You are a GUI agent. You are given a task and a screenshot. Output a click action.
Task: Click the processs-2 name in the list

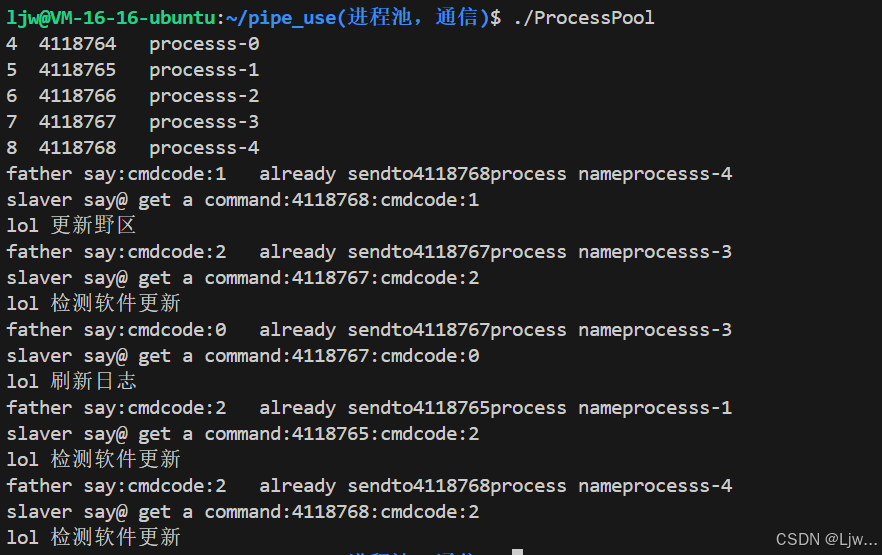(x=204, y=96)
